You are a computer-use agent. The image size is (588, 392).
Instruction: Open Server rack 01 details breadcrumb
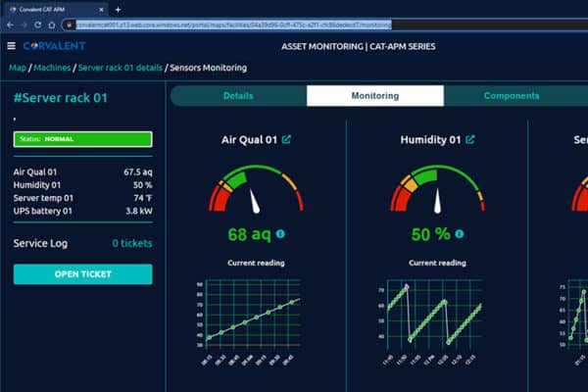(122, 68)
